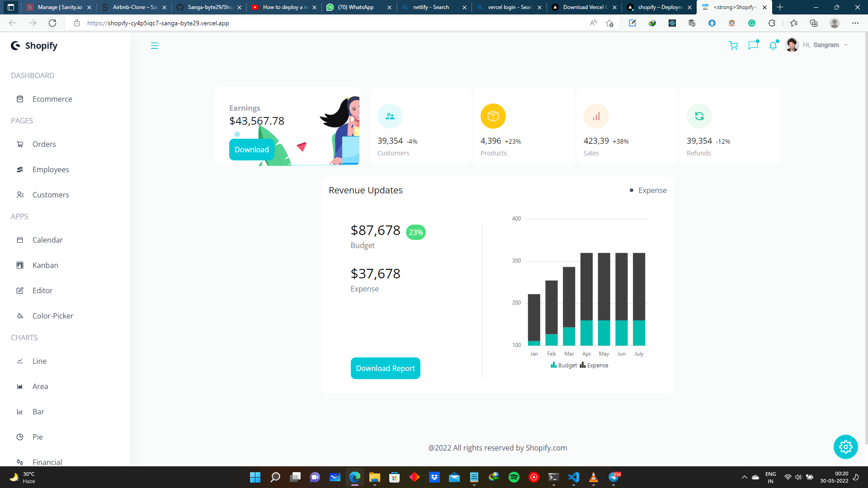Click the Refunds card refresh icon
The image size is (868, 488).
coord(699,116)
